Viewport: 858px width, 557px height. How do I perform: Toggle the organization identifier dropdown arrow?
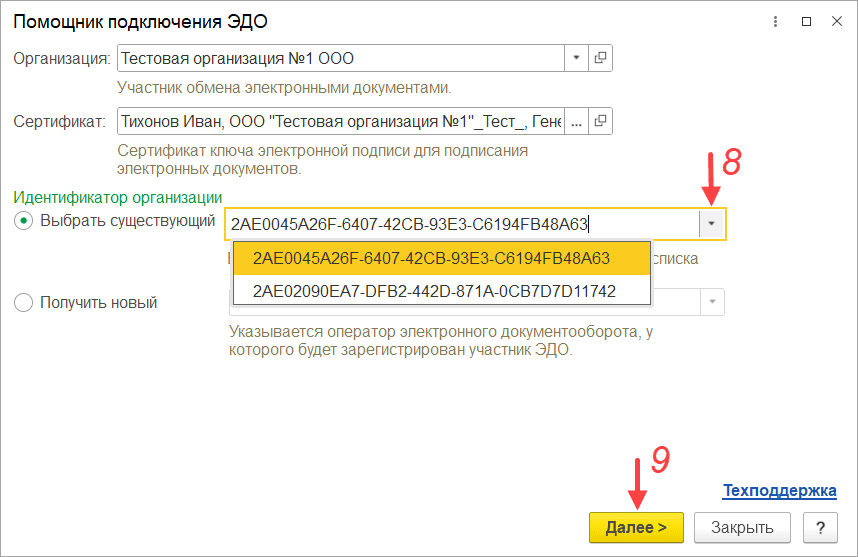(711, 224)
